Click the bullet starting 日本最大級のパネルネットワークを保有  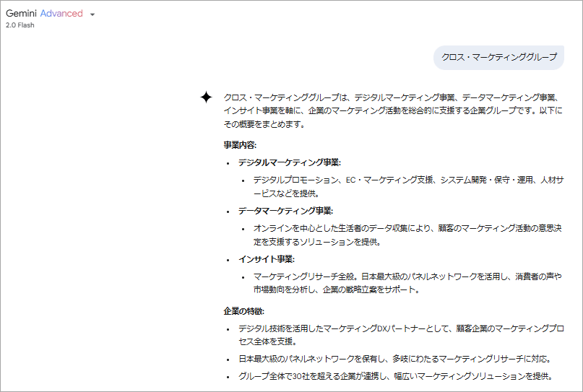coord(395,359)
